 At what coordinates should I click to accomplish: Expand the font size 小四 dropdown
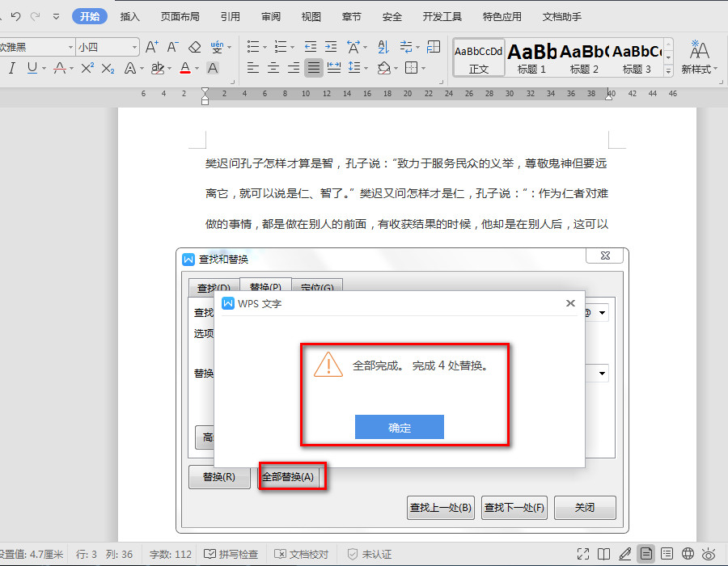pyautogui.click(x=134, y=48)
